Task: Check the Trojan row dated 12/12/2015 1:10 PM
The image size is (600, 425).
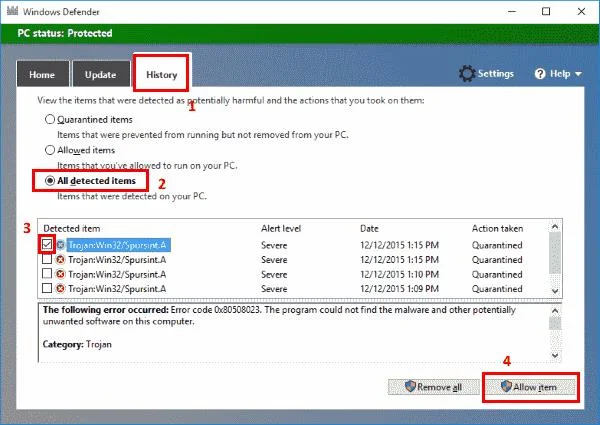Action: (47, 274)
